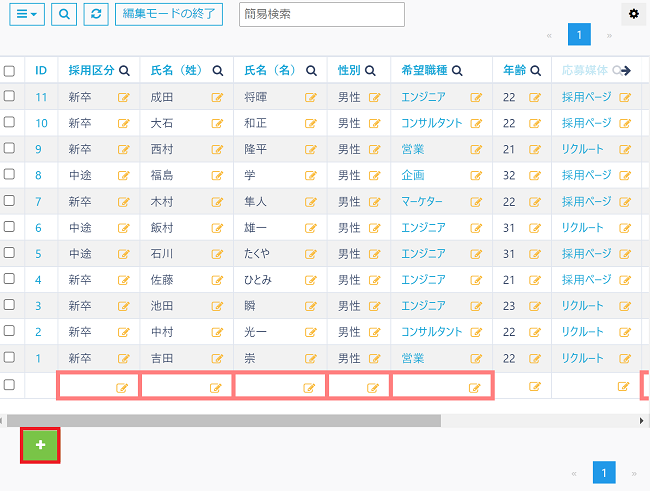The image size is (650, 491).
Task: Click into the 簡易検索 search field
Action: coord(322,14)
